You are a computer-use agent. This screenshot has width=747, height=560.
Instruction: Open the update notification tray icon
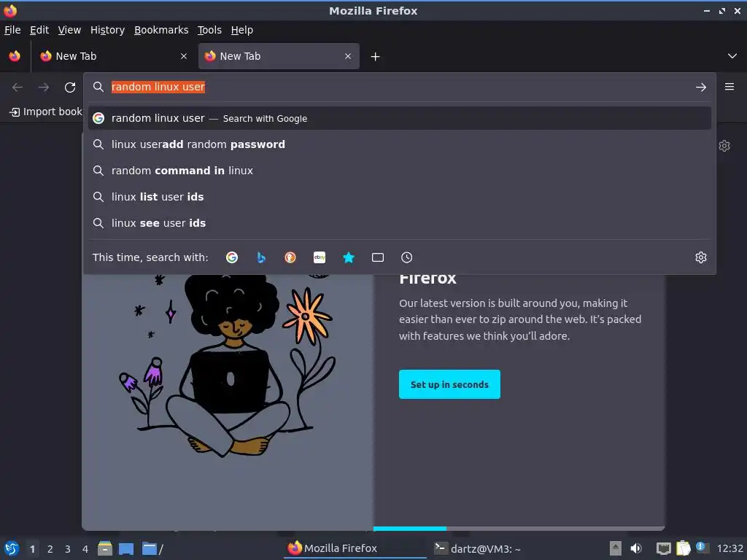pos(702,548)
